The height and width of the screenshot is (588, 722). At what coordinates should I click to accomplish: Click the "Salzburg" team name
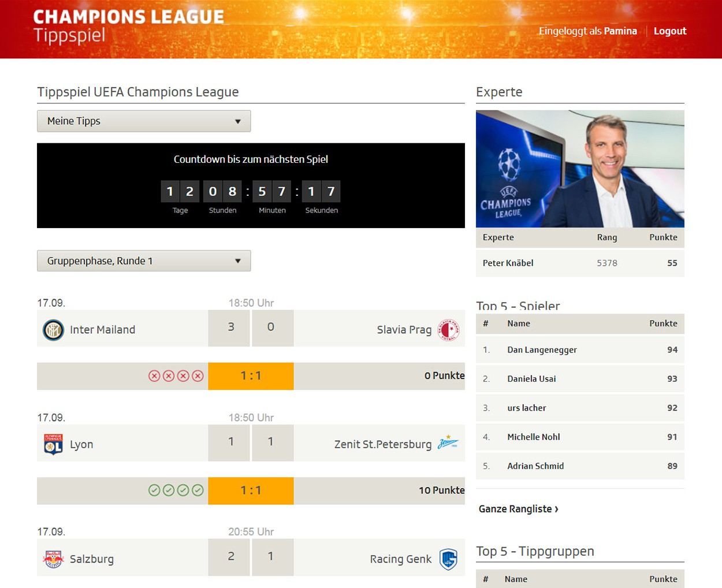(92, 559)
